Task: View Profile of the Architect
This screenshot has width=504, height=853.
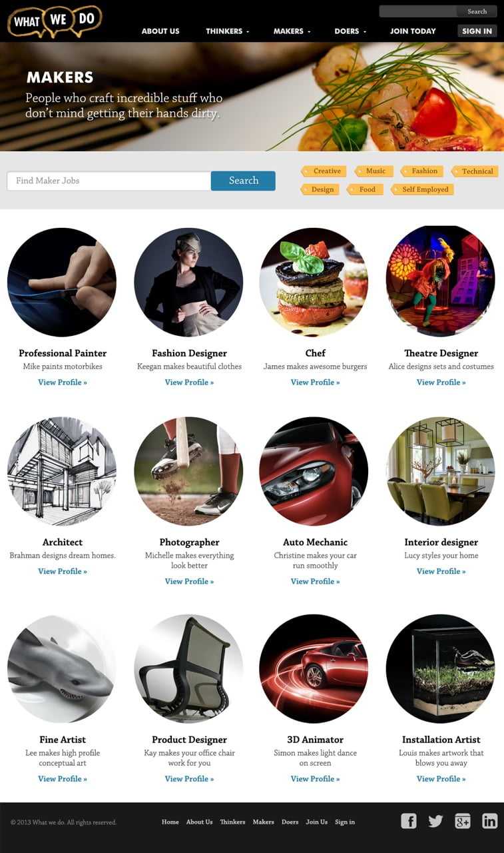Action: pos(63,571)
